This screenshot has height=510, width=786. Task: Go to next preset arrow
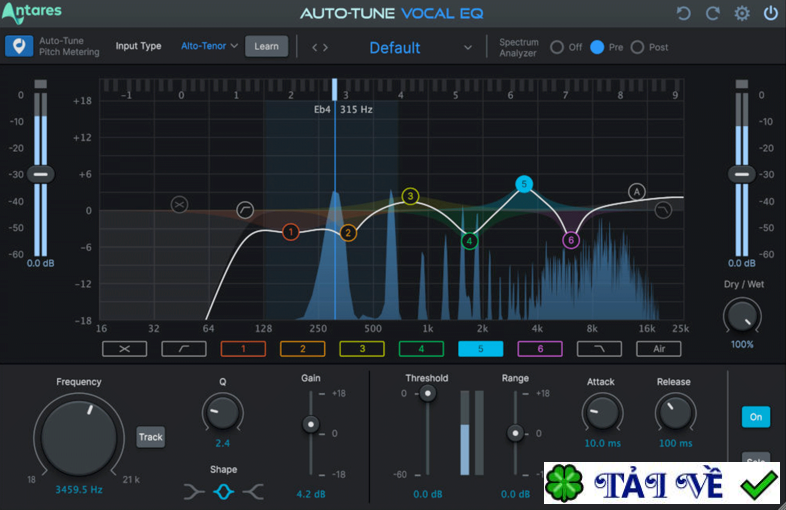pyautogui.click(x=325, y=48)
